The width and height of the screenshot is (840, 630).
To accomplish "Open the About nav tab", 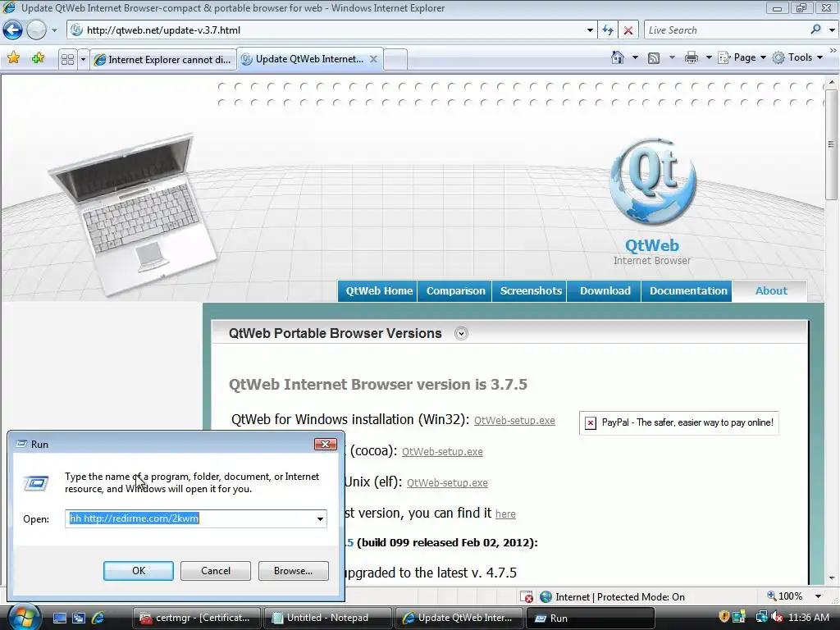I will pyautogui.click(x=770, y=291).
